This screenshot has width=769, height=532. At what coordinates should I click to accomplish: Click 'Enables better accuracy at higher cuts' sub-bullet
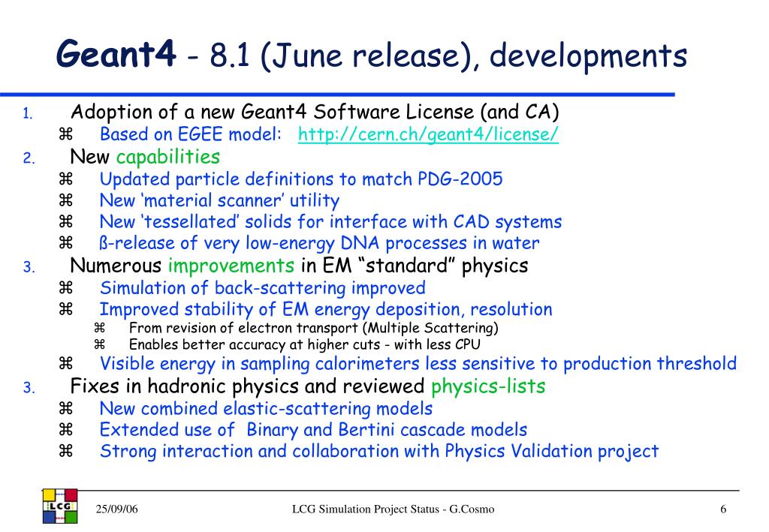[305, 344]
